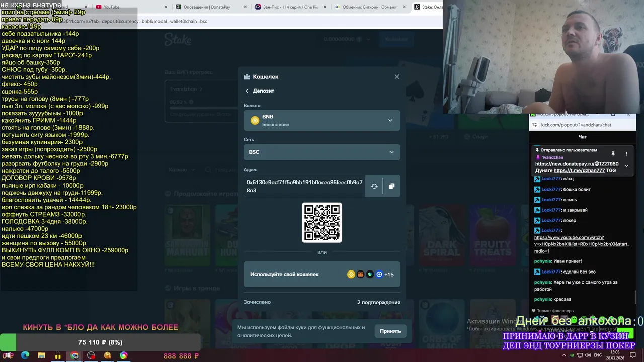Click Locki777 name beside 'бошка болит'

[551, 189]
